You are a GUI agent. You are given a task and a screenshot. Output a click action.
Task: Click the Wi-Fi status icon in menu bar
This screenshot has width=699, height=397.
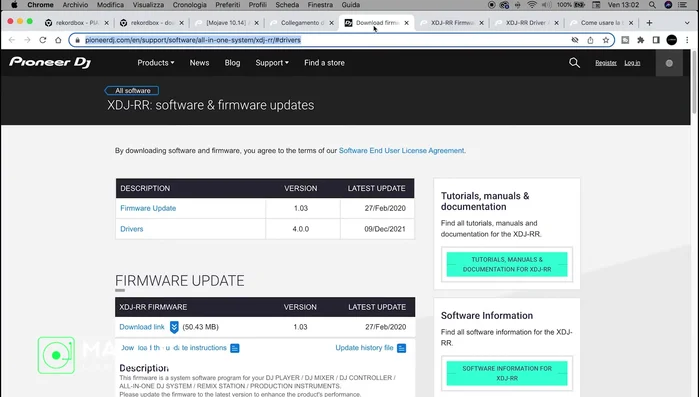(532, 5)
